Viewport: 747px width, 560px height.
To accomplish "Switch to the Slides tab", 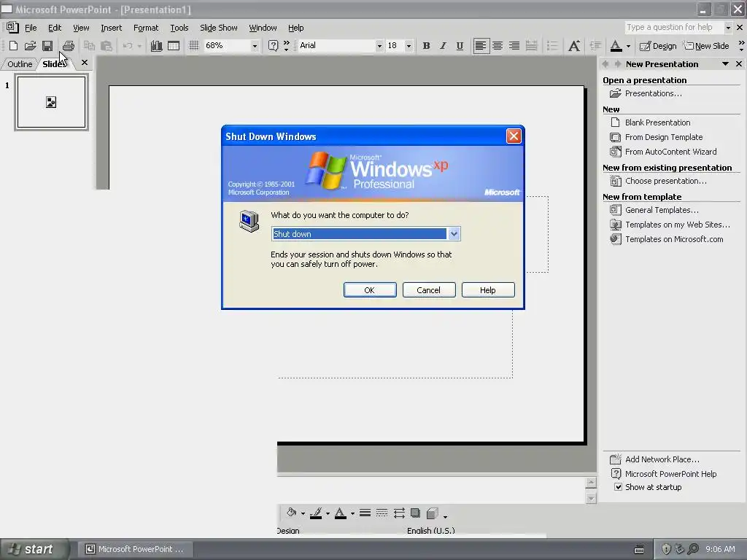I will point(54,64).
